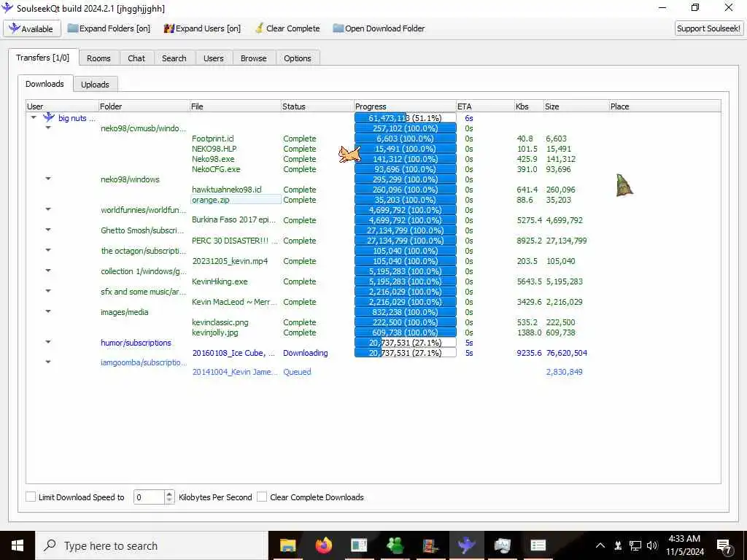Image resolution: width=747 pixels, height=560 pixels.
Task: Sort by the ETA column header
Action: (x=485, y=106)
